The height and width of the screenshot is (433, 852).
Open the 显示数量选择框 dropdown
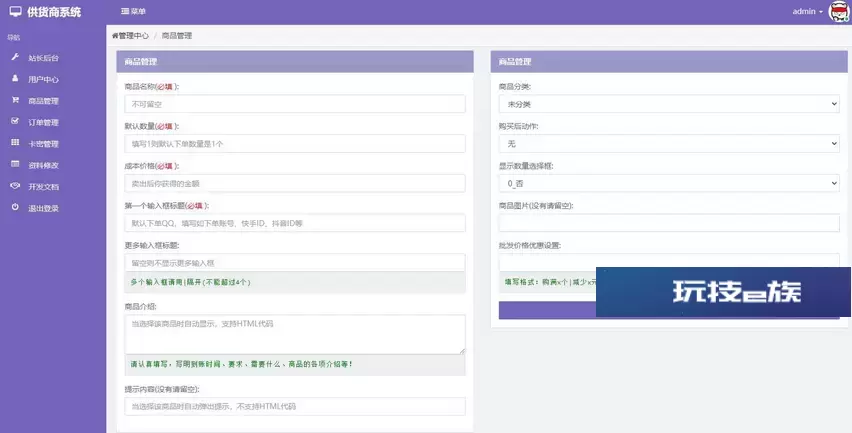click(669, 184)
